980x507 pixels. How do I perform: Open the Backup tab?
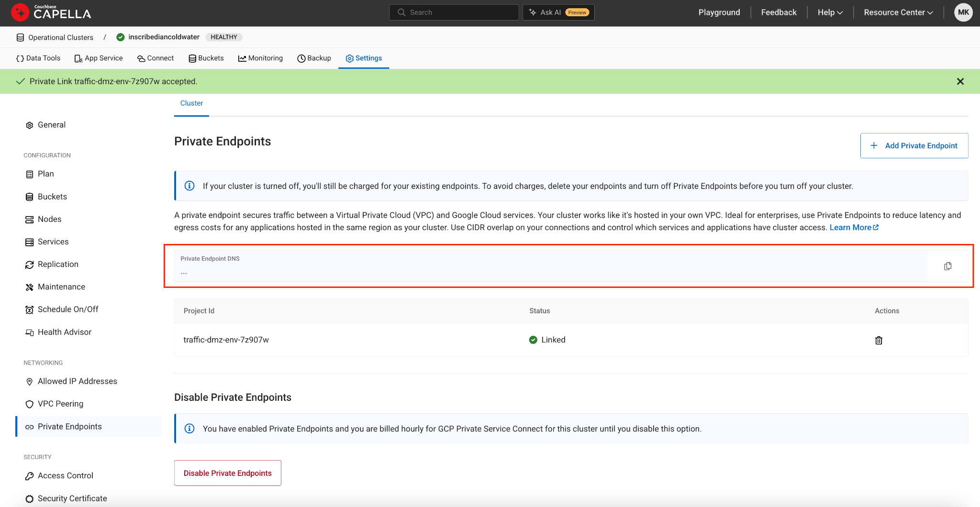pyautogui.click(x=314, y=58)
